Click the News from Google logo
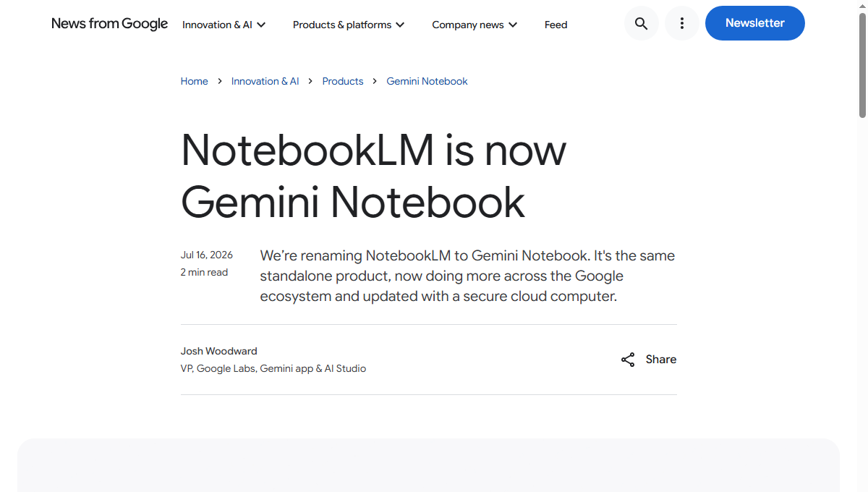 [x=110, y=24]
